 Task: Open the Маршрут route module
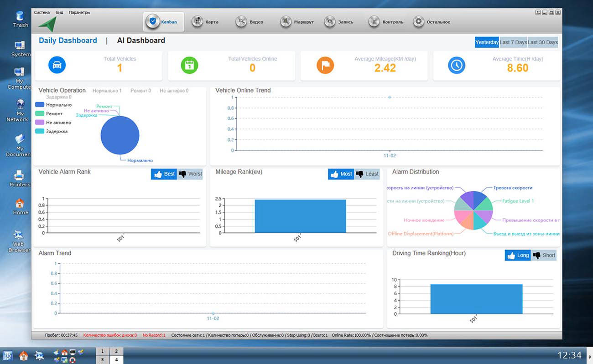(286, 22)
